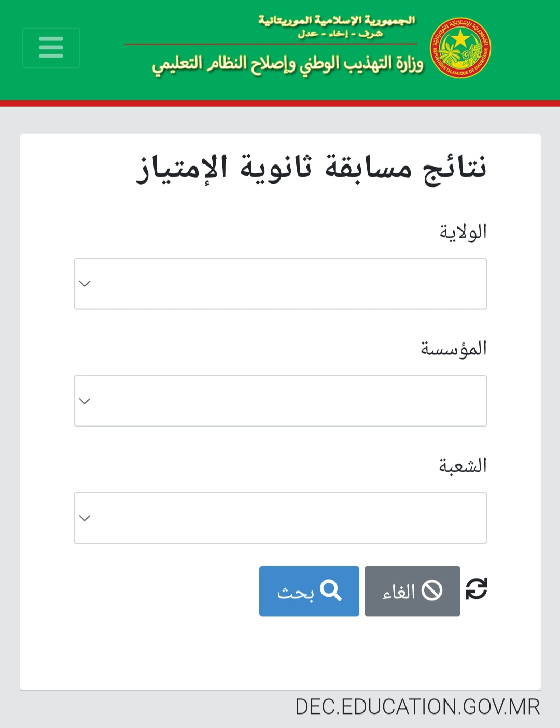The height and width of the screenshot is (728, 560).
Task: Click the ministry title وزارة التهذيب الوطني
Action: pyautogui.click(x=288, y=64)
